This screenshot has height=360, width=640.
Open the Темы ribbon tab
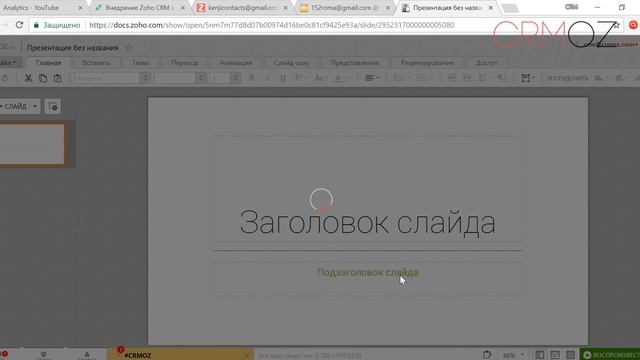[140, 63]
